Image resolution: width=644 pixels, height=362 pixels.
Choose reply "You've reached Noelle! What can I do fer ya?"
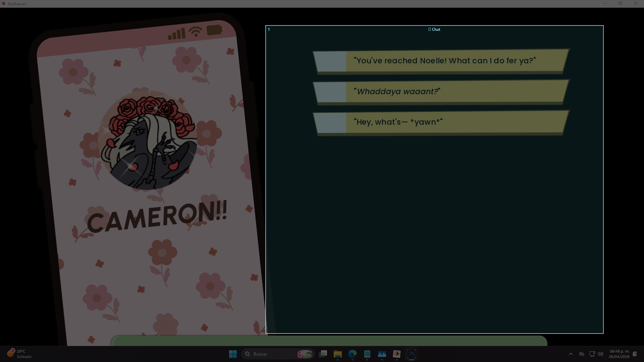coord(441,61)
